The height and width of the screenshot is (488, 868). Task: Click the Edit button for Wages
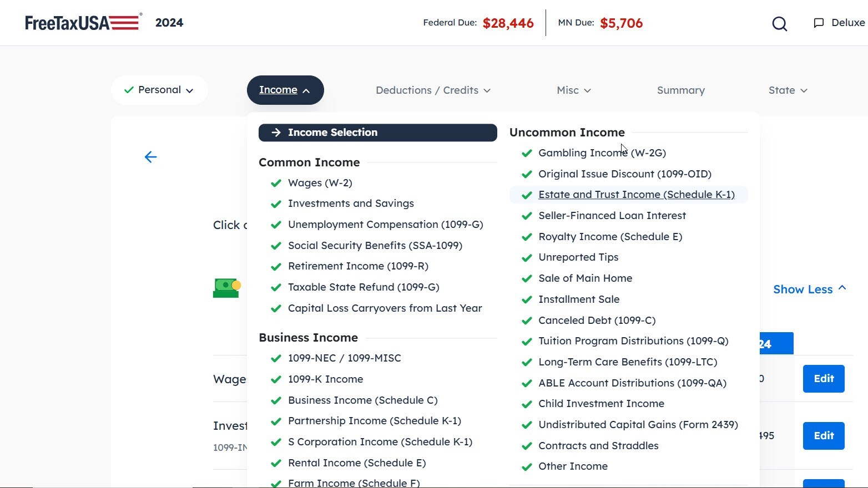point(824,378)
